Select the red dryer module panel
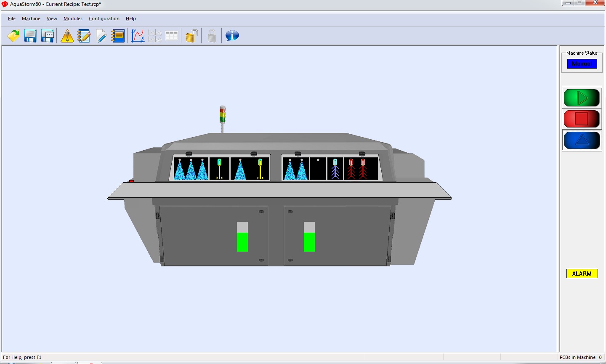Image resolution: width=606 pixels, height=364 pixels. pos(361,169)
